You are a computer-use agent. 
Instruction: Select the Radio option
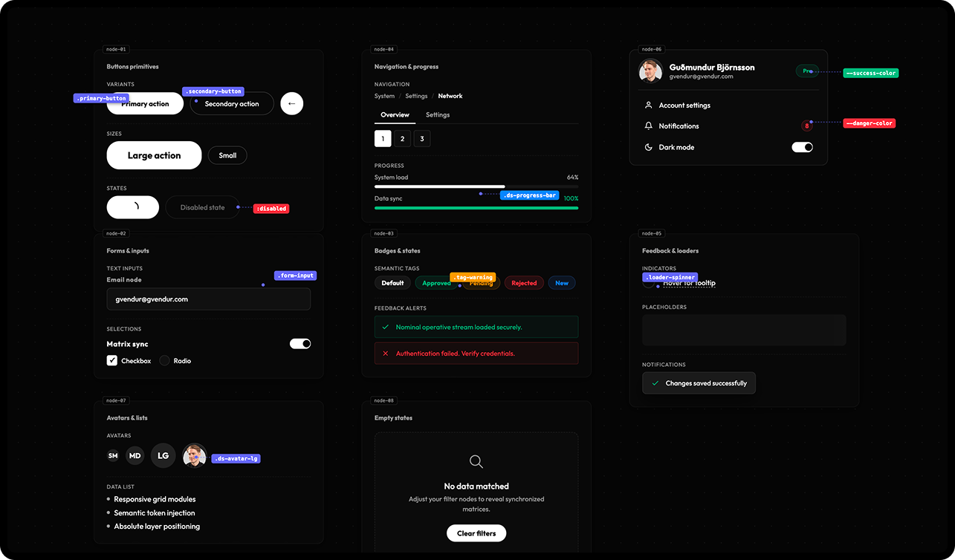164,361
